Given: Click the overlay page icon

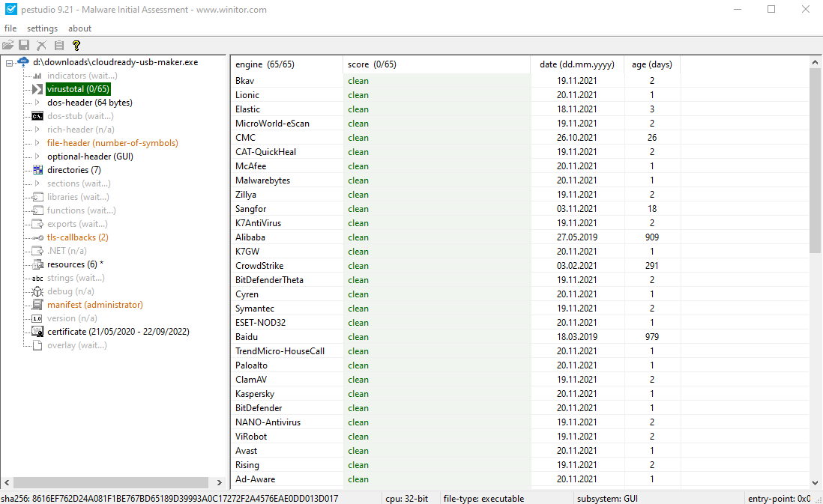Looking at the screenshot, I should pos(37,346).
